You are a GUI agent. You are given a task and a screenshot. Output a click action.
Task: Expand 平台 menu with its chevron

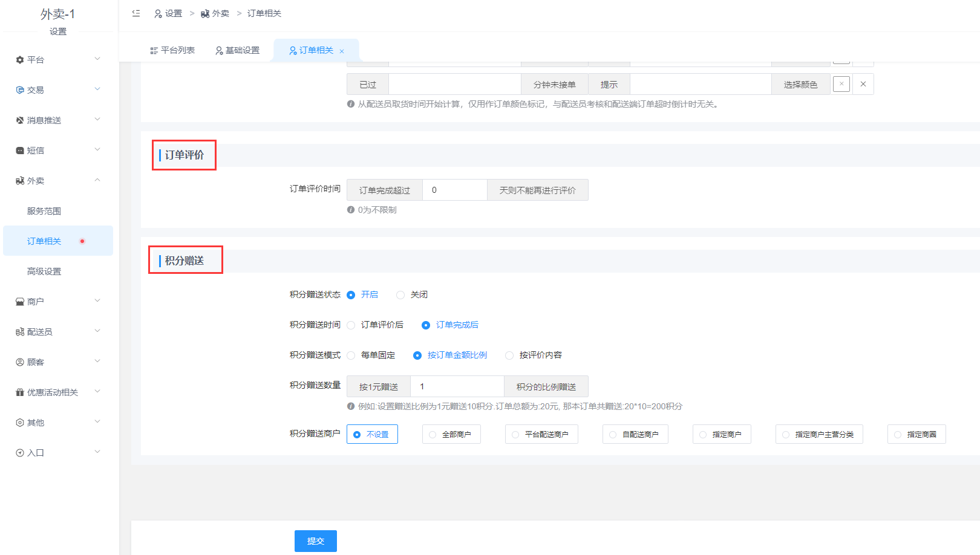[97, 59]
